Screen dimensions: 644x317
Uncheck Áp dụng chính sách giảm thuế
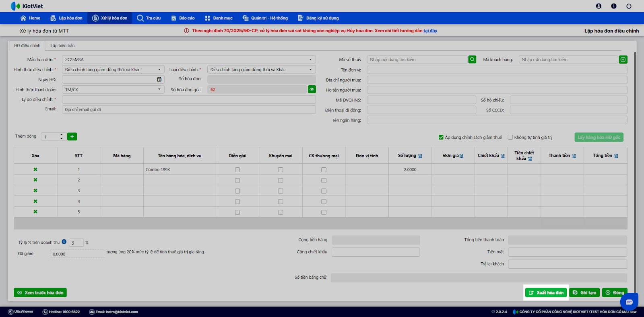coord(441,137)
